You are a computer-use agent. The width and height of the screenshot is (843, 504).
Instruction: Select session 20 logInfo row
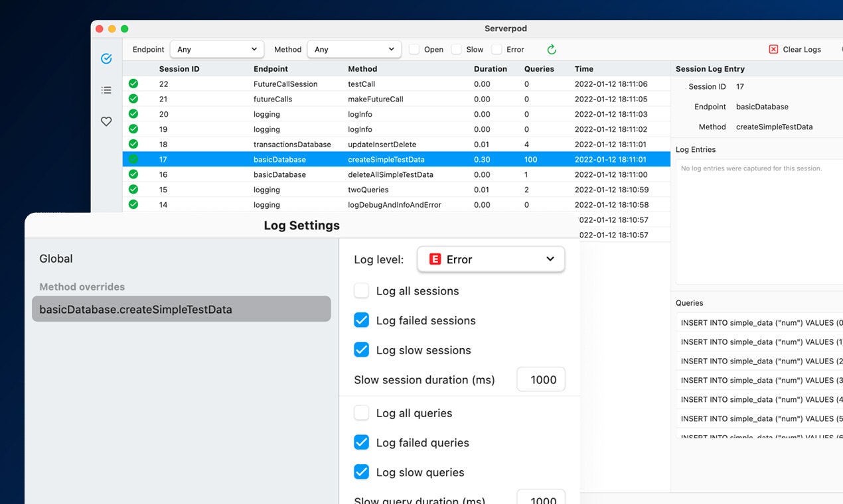click(396, 114)
